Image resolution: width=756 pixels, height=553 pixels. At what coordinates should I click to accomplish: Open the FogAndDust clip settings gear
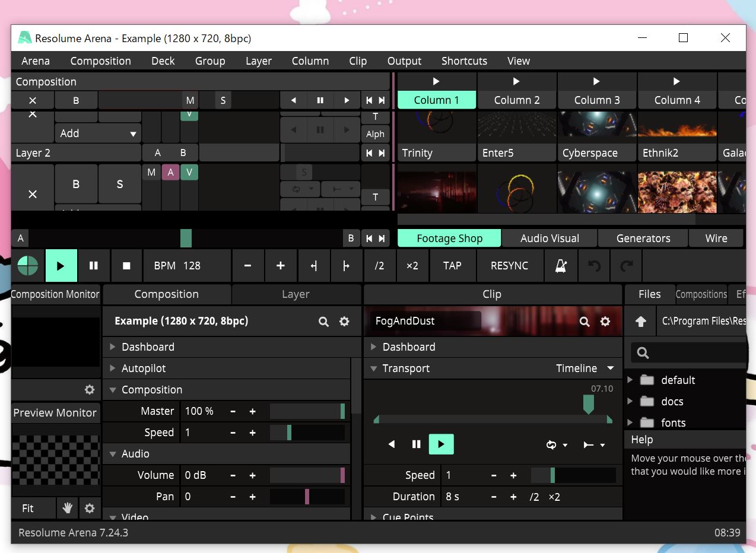click(605, 322)
